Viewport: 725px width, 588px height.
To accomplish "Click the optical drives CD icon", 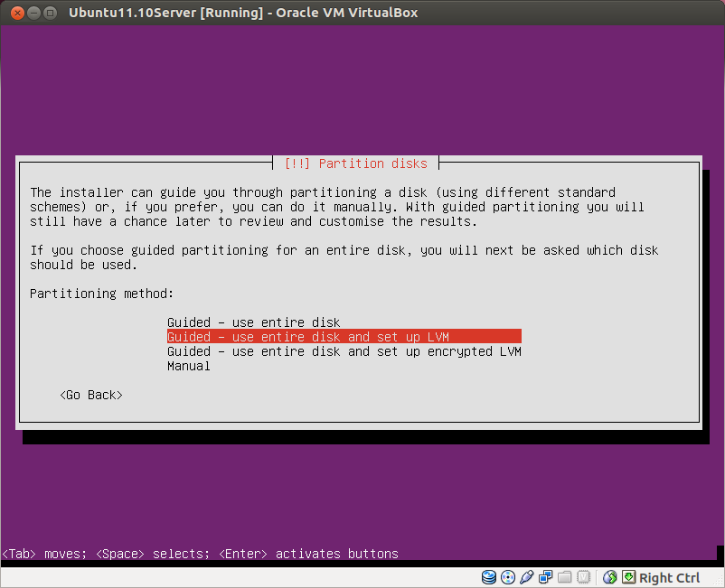I will click(507, 577).
